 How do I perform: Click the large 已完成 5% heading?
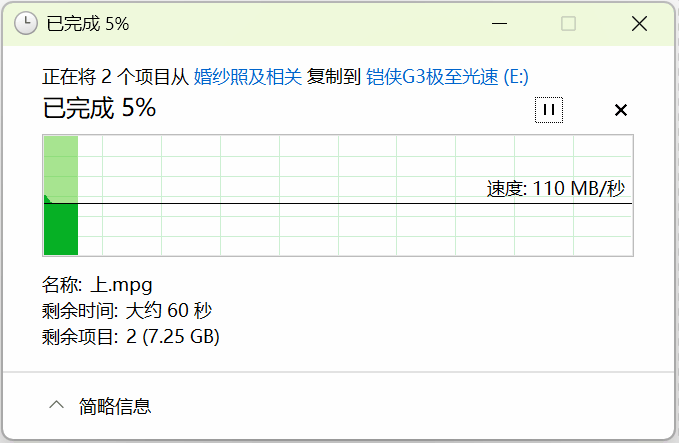click(x=99, y=108)
